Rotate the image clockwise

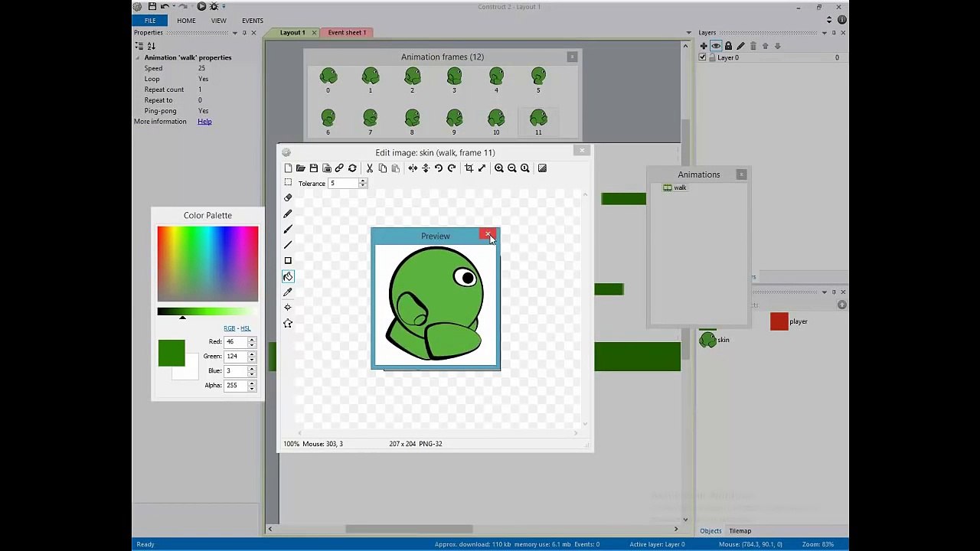point(452,168)
